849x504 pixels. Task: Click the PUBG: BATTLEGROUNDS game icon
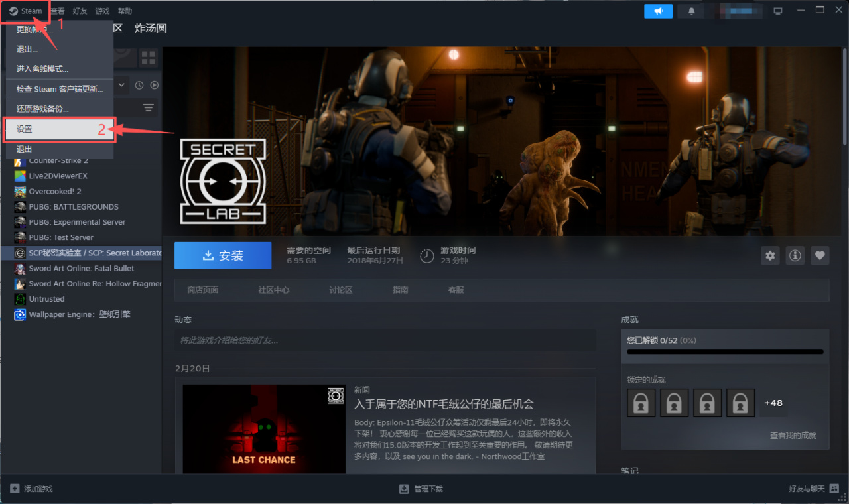point(20,207)
